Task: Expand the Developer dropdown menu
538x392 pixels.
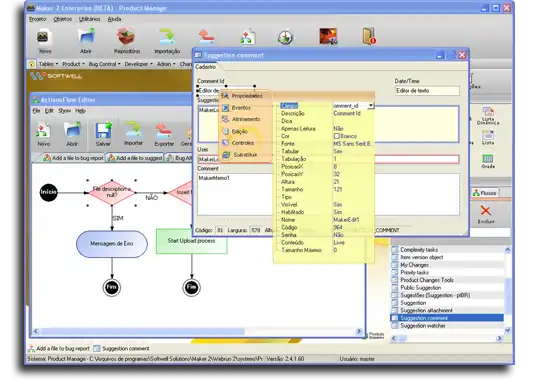Action: [x=139, y=64]
